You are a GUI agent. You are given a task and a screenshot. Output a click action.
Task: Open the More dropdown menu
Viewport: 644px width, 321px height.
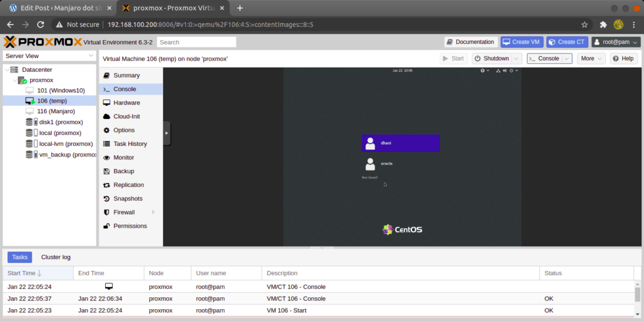point(591,59)
